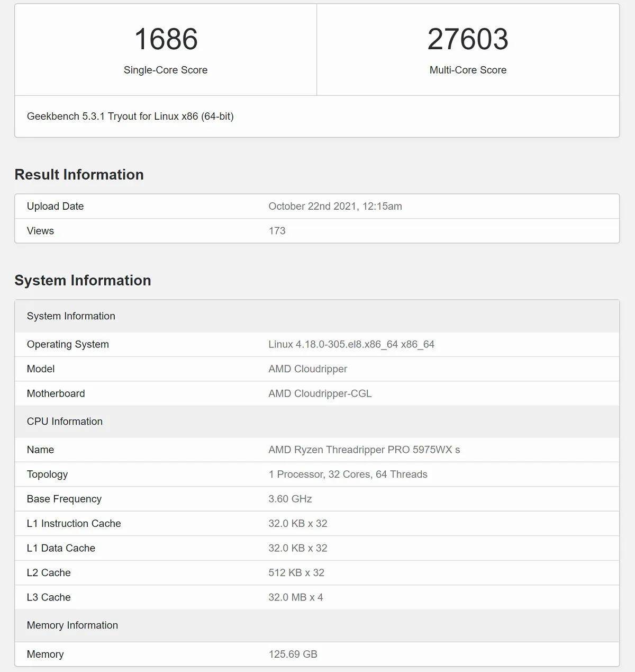
Task: Click the 512 KB x 32 cache value
Action: pyautogui.click(x=296, y=572)
